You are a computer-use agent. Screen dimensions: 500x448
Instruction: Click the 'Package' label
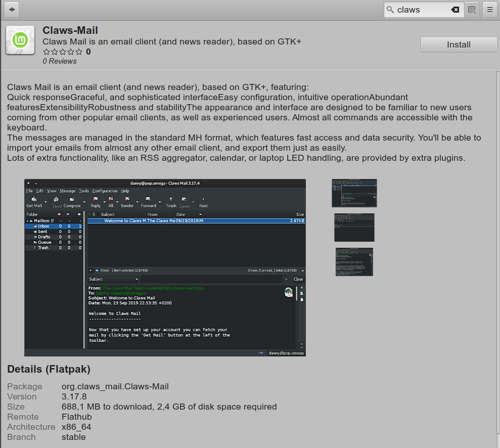[x=25, y=386]
